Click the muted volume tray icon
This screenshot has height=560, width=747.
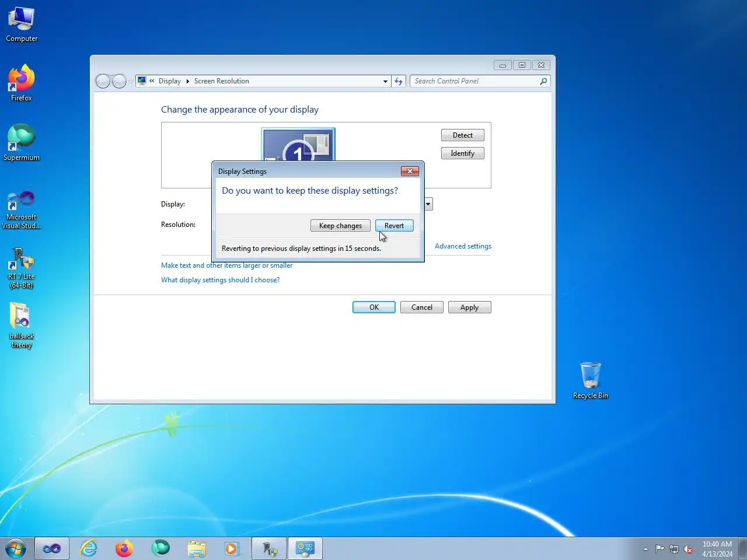[689, 549]
